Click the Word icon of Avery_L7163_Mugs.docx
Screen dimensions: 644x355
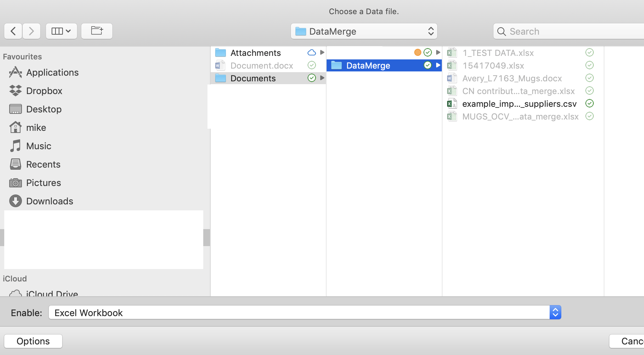click(x=452, y=78)
